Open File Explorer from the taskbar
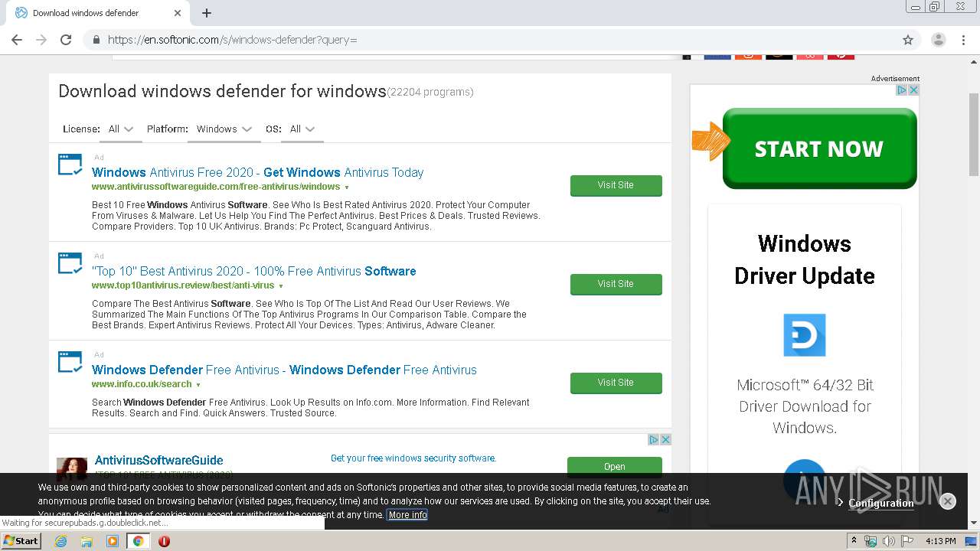Image resolution: width=980 pixels, height=551 pixels. (87, 541)
